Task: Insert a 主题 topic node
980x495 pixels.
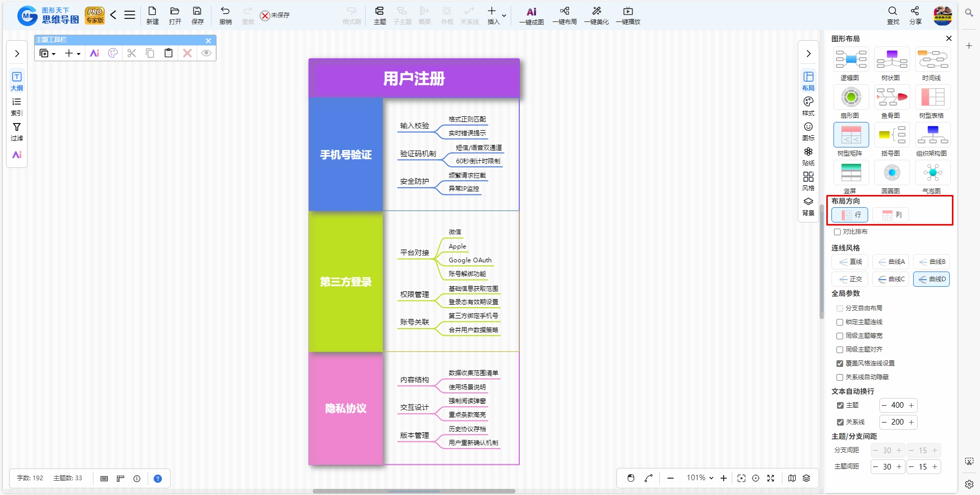Action: point(379,15)
